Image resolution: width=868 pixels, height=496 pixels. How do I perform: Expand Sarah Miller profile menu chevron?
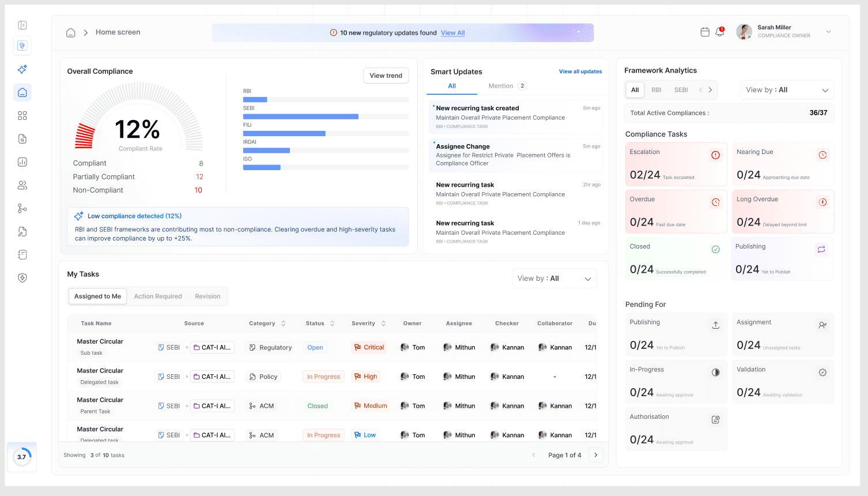tap(829, 32)
